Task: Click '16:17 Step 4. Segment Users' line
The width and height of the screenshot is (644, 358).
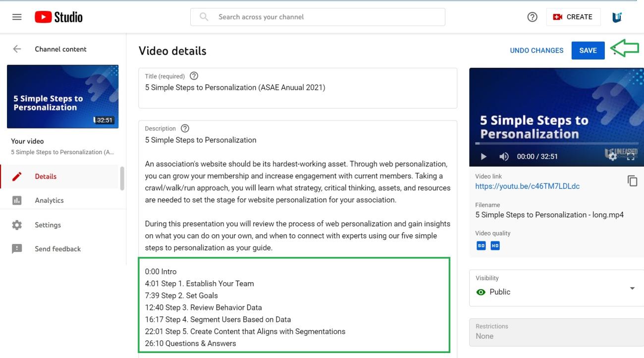Action: (218, 319)
